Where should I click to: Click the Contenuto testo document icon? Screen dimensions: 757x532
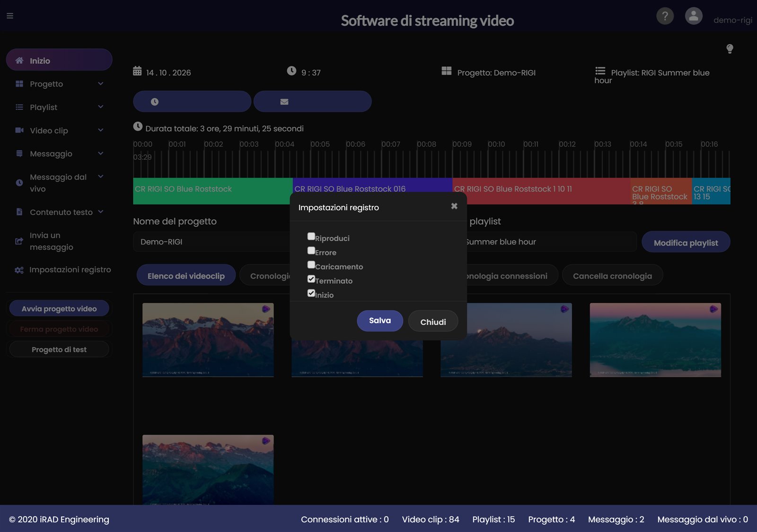pos(19,212)
